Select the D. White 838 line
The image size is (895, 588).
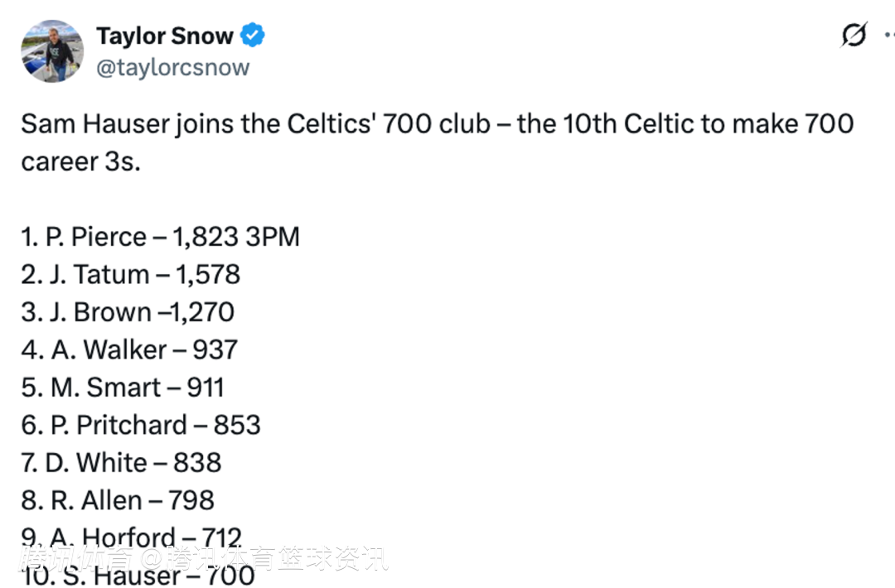tap(122, 462)
